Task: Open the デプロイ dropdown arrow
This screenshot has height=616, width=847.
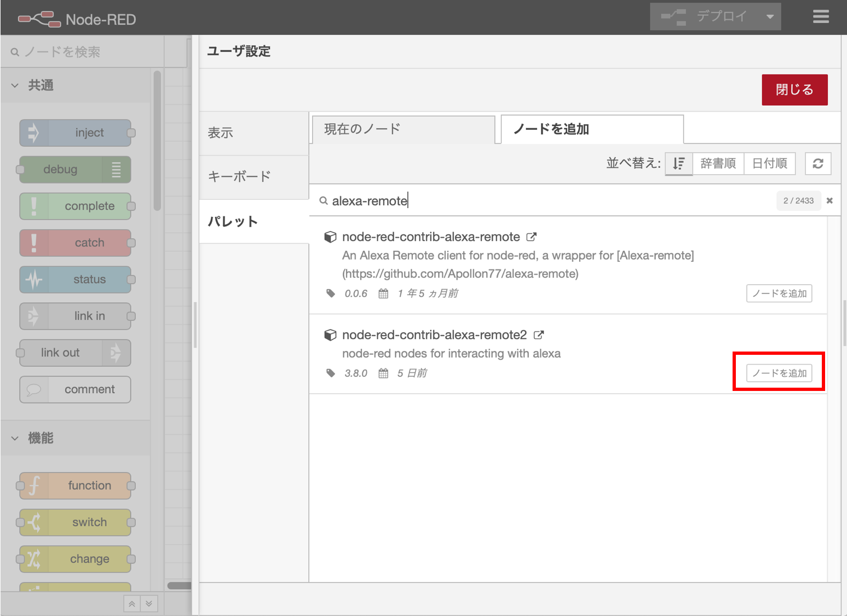Action: (x=770, y=17)
